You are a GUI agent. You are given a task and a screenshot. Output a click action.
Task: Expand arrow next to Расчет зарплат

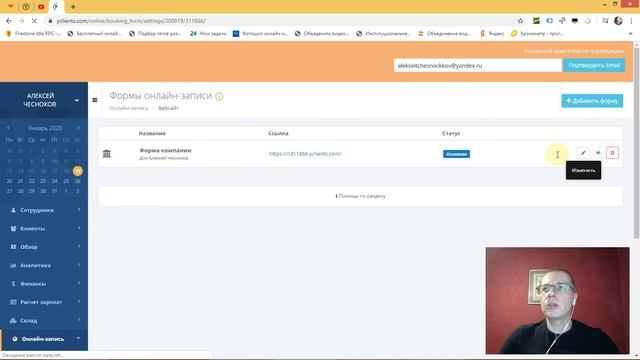click(79, 302)
